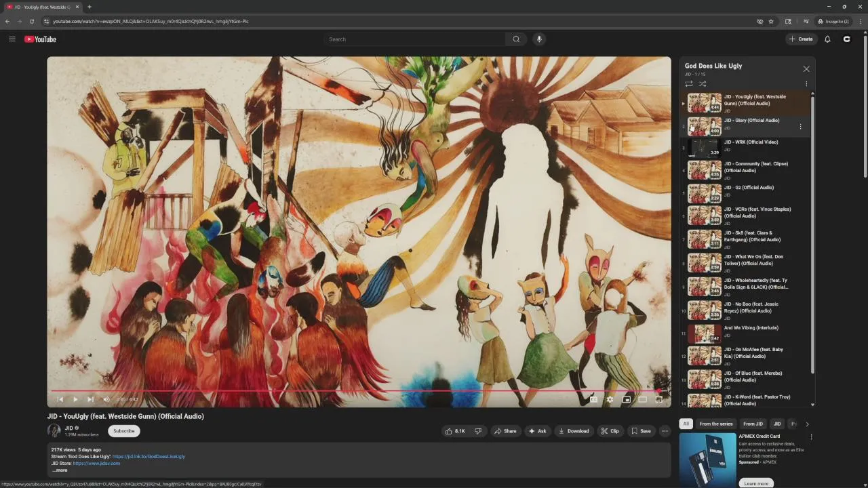Go to the YouTube home logo
868x488 pixels.
point(40,39)
